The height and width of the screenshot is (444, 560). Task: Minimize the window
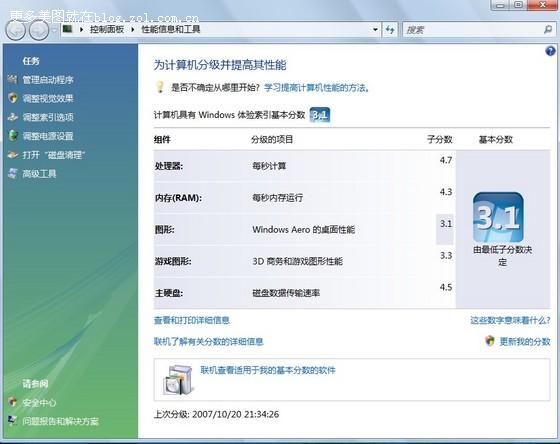point(500,5)
